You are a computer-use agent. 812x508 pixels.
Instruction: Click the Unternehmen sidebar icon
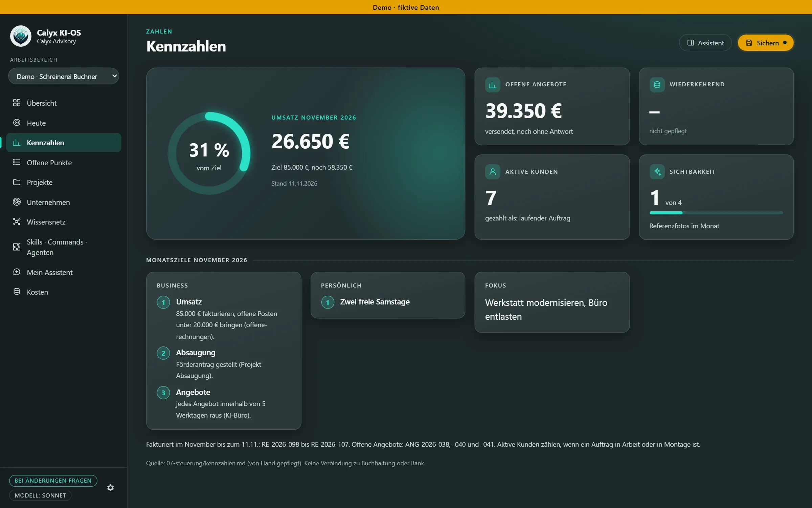click(x=17, y=202)
